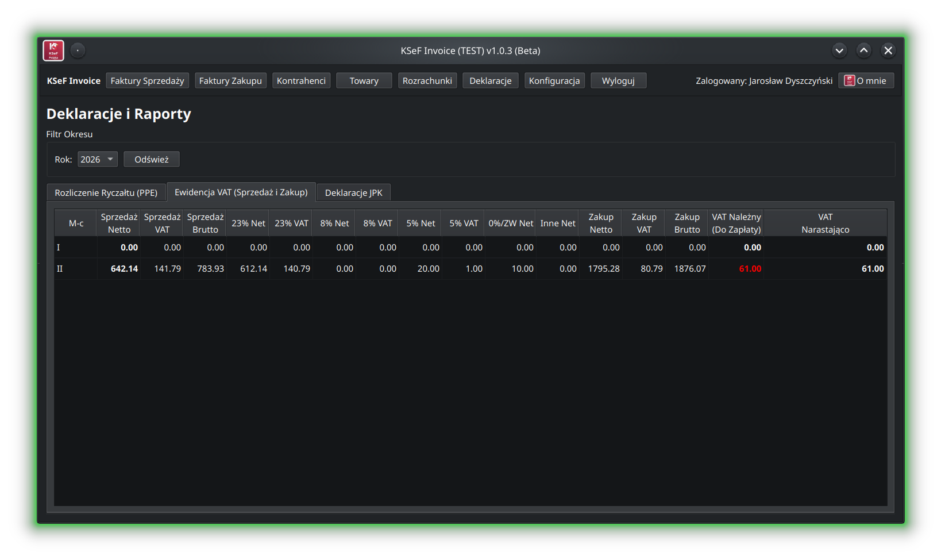
Task: Switch to Rozliczenie Ryczałtu (PPE) tab
Action: click(x=106, y=193)
